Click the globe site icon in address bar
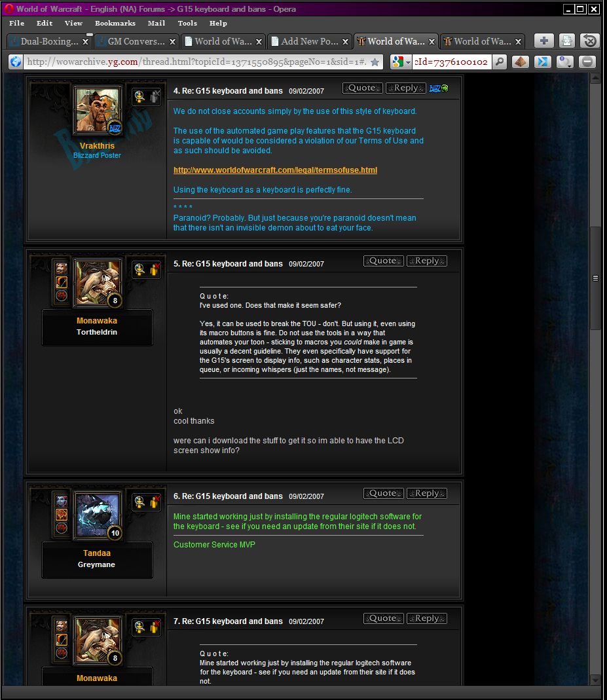Viewport: 607px width, 700px height. [16, 62]
